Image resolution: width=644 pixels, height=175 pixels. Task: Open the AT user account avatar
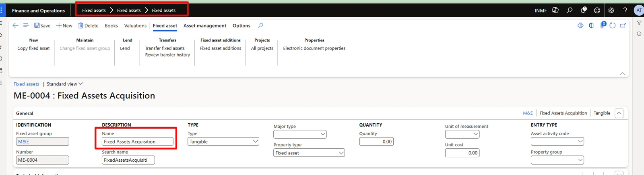point(639,10)
